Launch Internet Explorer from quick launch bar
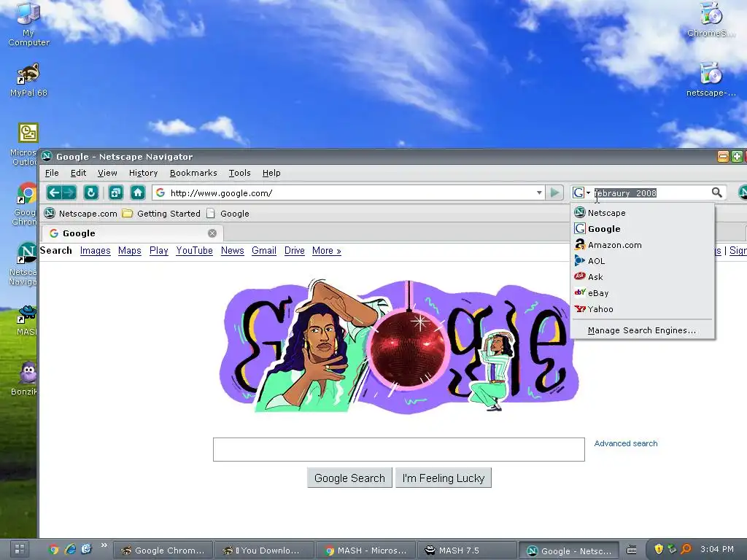This screenshot has height=560, width=747. coord(70,550)
